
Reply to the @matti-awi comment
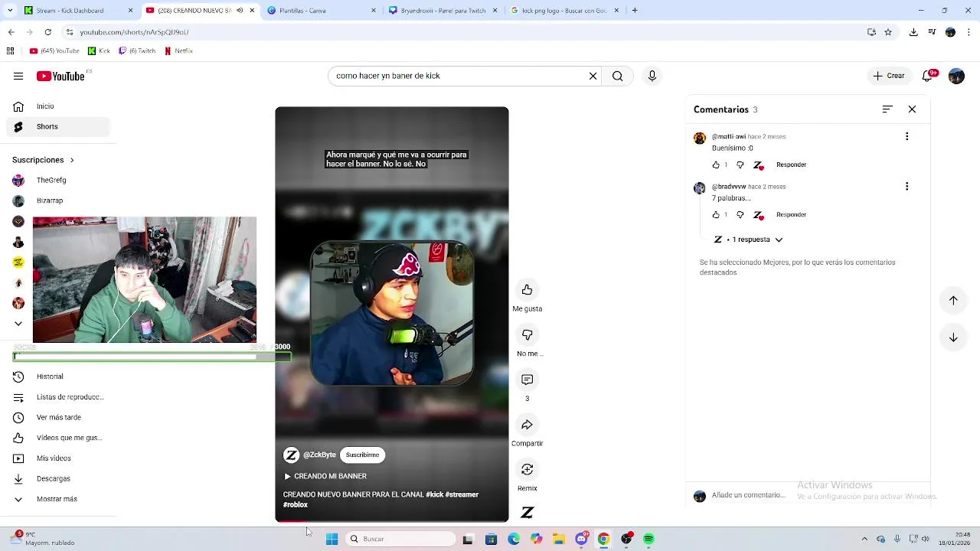(791, 165)
